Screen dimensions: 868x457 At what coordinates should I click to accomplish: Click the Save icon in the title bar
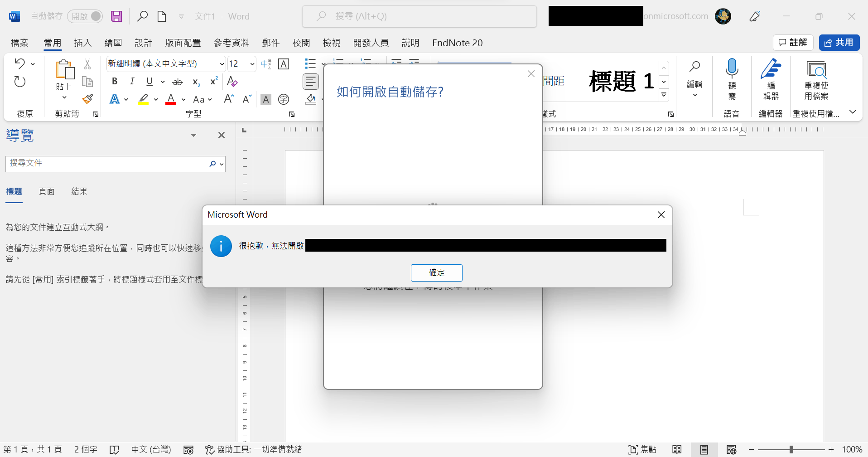[116, 16]
